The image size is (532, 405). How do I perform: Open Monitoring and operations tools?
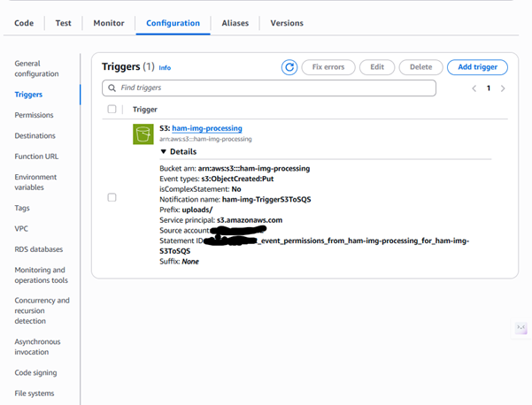41,275
